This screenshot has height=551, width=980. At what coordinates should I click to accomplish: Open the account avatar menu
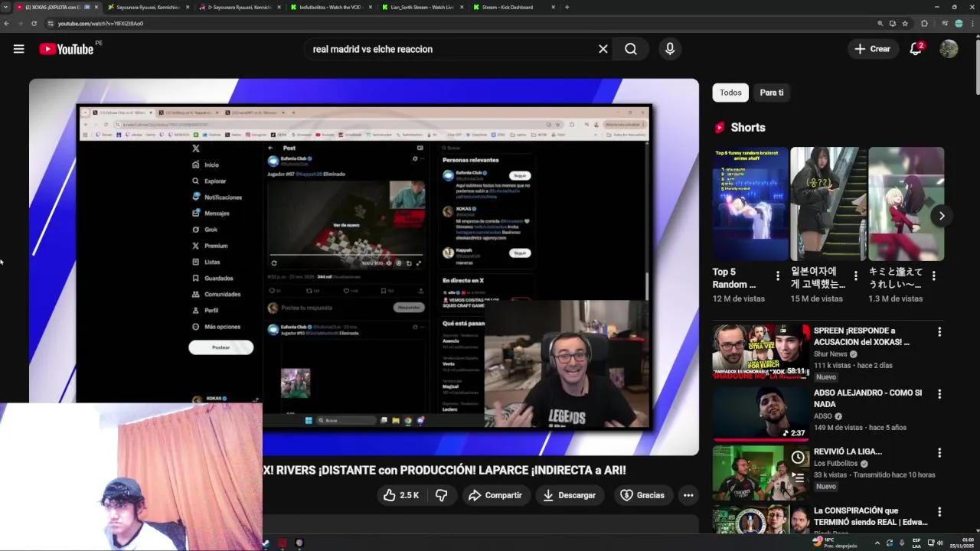click(949, 49)
